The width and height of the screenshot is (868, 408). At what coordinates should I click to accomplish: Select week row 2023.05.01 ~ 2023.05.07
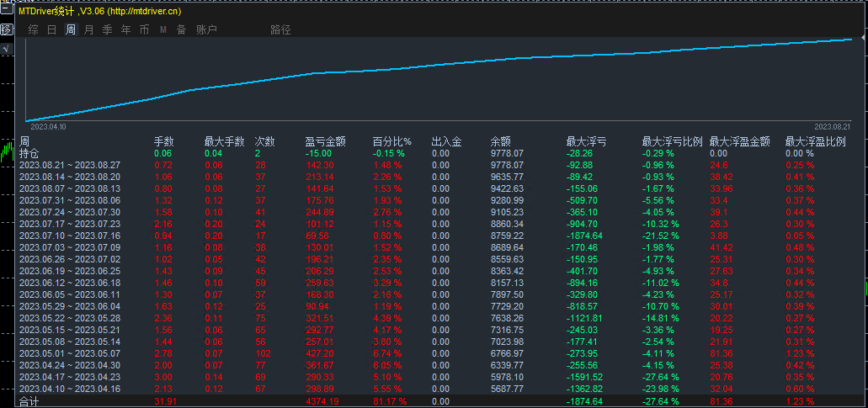tap(440, 353)
